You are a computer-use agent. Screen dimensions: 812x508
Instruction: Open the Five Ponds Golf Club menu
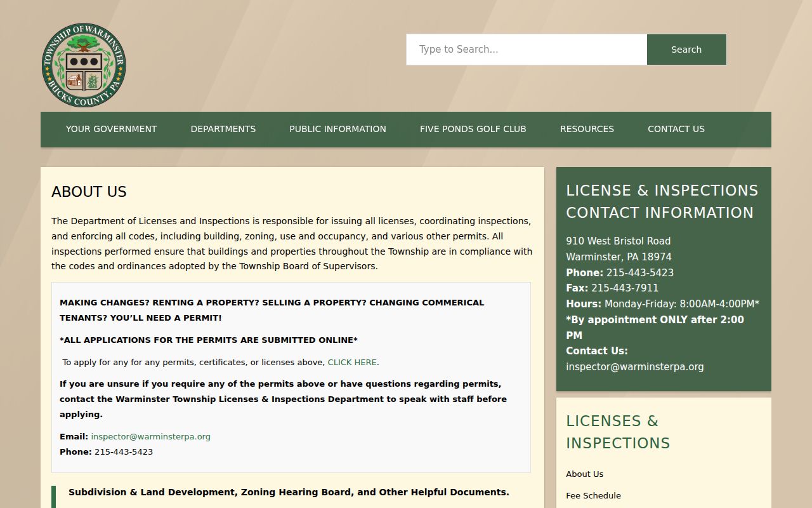point(473,129)
